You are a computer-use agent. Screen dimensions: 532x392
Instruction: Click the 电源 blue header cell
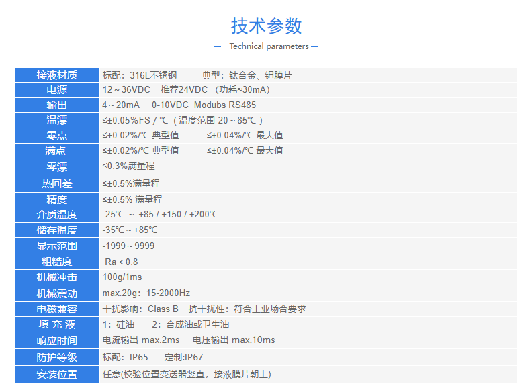coord(57,90)
